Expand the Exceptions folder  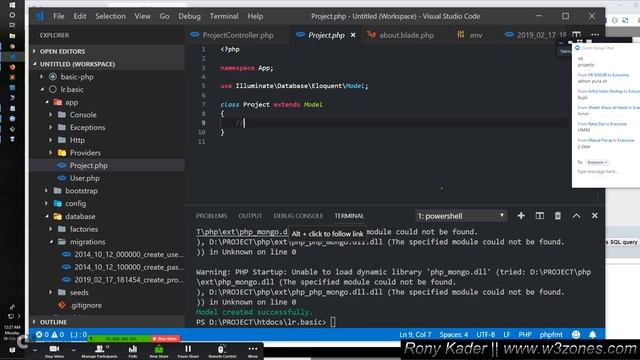[x=87, y=128]
